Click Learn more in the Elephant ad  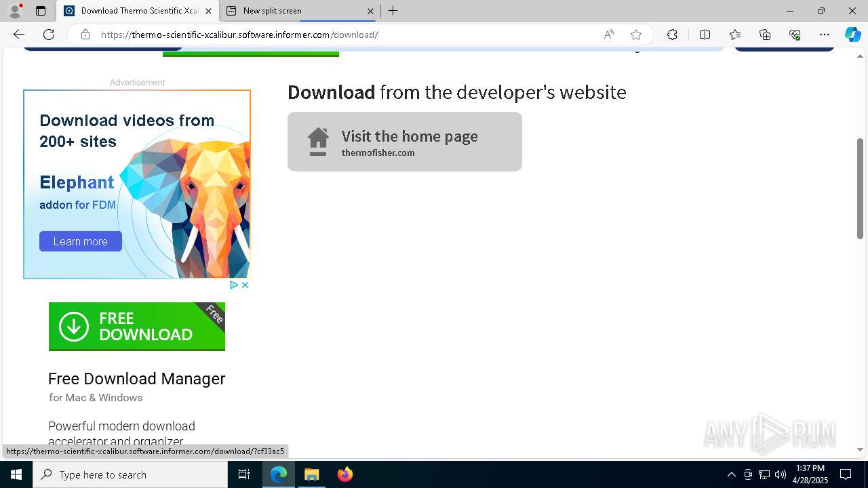pyautogui.click(x=81, y=241)
